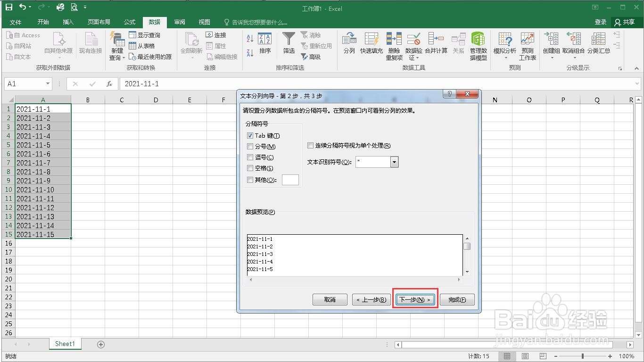Switch to the 审阅 ribbon tab
The width and height of the screenshot is (644, 362).
180,22
